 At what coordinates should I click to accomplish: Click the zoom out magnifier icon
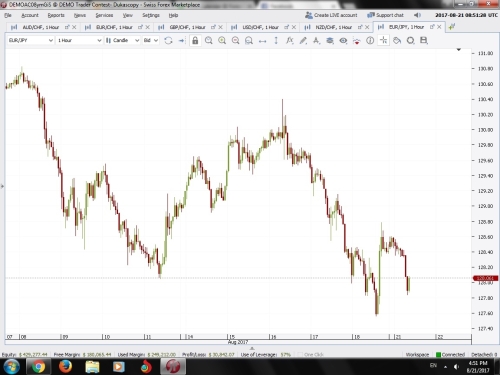235,41
